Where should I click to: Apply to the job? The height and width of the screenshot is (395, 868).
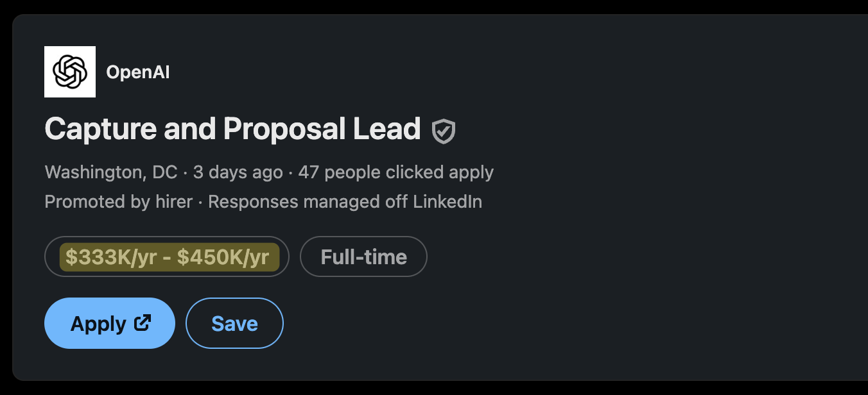[x=110, y=323]
